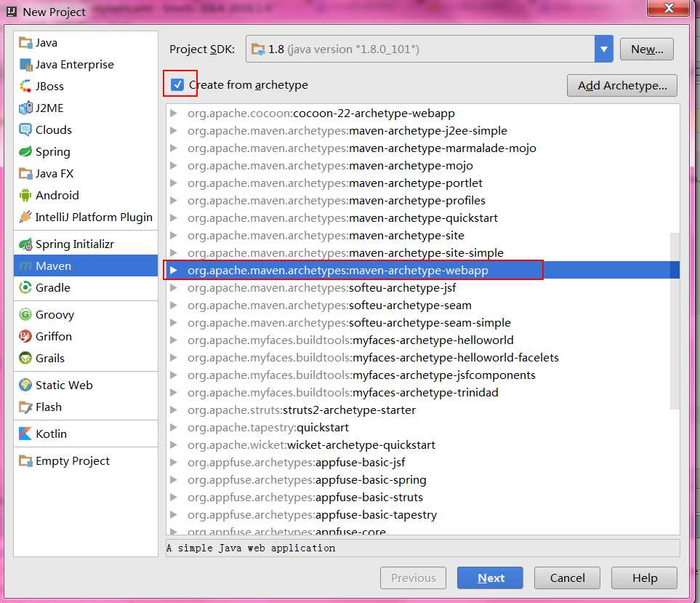
Task: Select appfuse-basic-jsf row
Action: [x=423, y=463]
